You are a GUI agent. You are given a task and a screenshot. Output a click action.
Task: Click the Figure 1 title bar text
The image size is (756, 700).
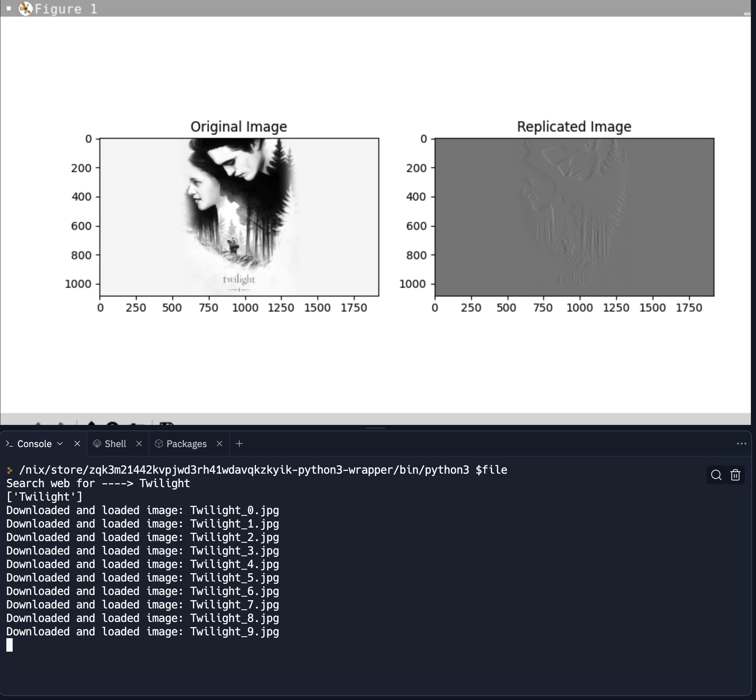66,9
